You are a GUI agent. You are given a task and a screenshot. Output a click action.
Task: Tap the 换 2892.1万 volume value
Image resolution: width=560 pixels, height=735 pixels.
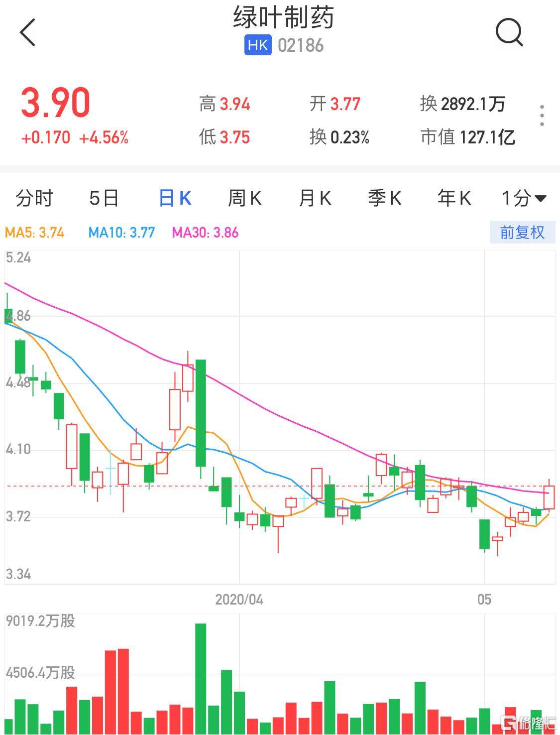[x=462, y=104]
